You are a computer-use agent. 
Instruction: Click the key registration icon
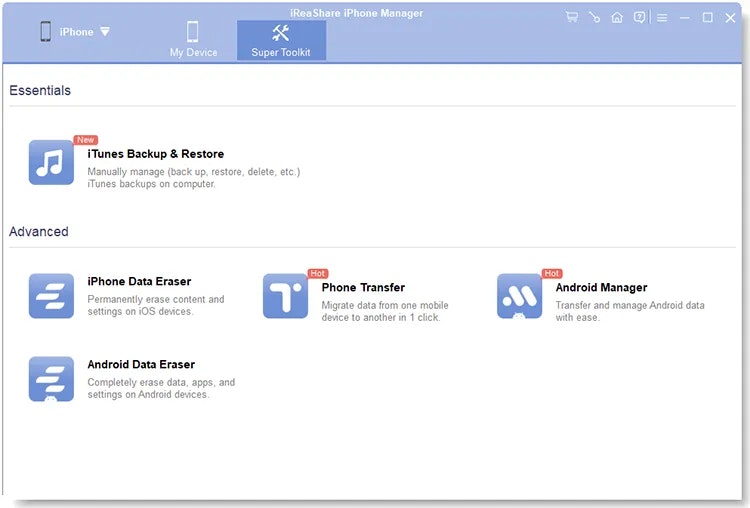(x=594, y=17)
